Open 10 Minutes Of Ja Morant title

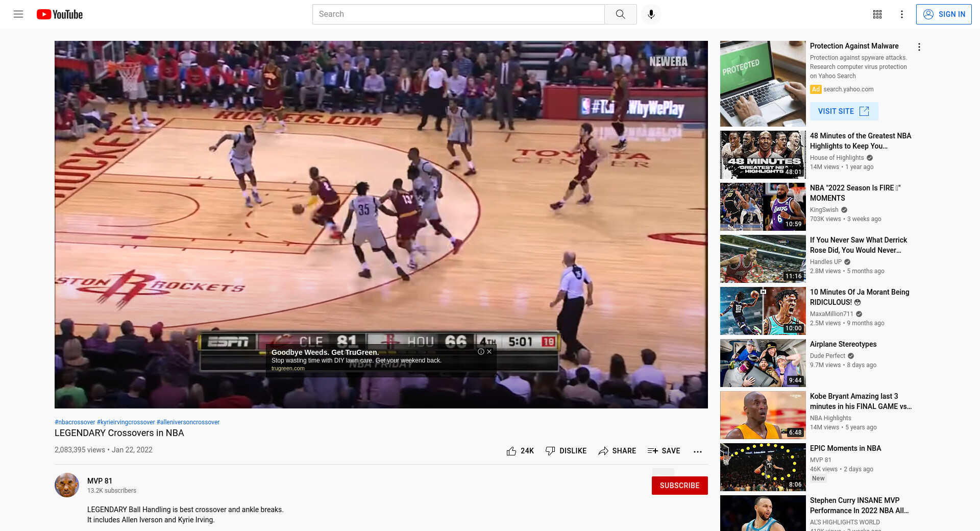(x=859, y=297)
